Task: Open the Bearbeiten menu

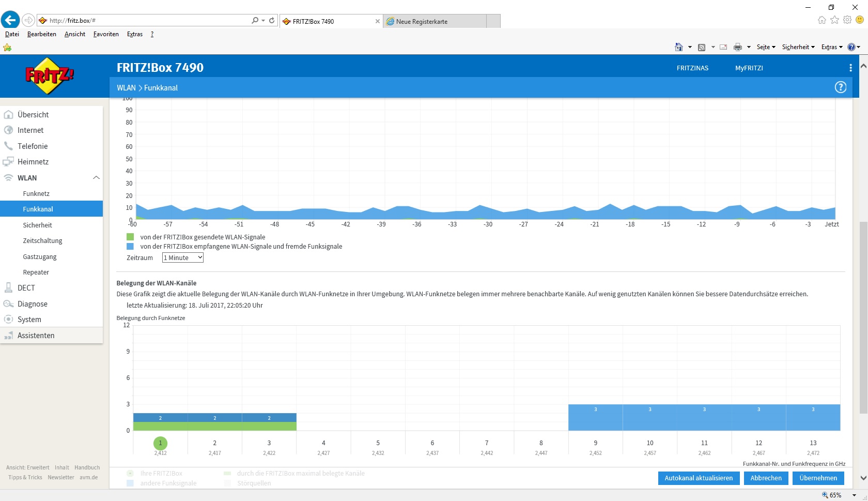Action: 42,34
